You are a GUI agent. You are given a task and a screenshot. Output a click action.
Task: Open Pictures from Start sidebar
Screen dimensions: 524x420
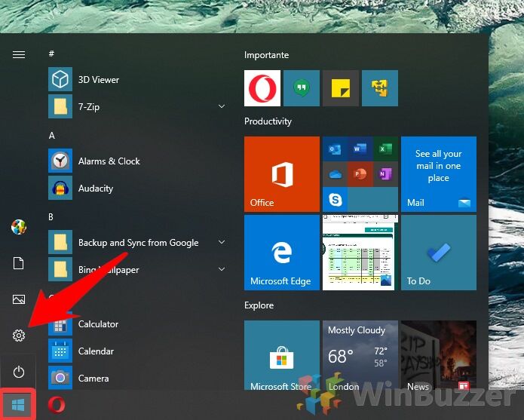(19, 299)
